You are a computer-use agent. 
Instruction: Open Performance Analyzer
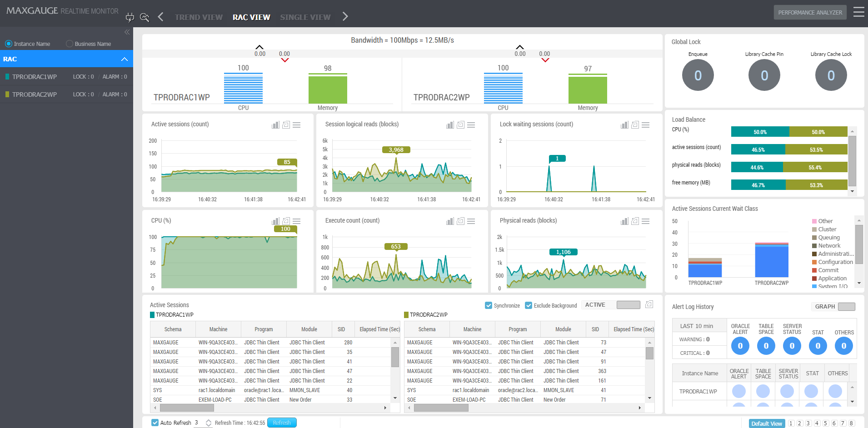coord(810,12)
